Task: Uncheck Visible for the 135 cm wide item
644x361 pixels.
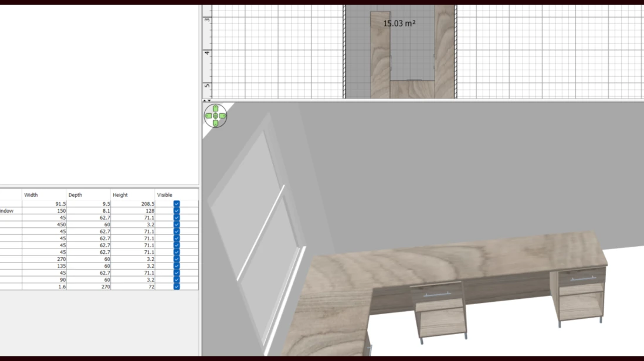Action: click(176, 265)
